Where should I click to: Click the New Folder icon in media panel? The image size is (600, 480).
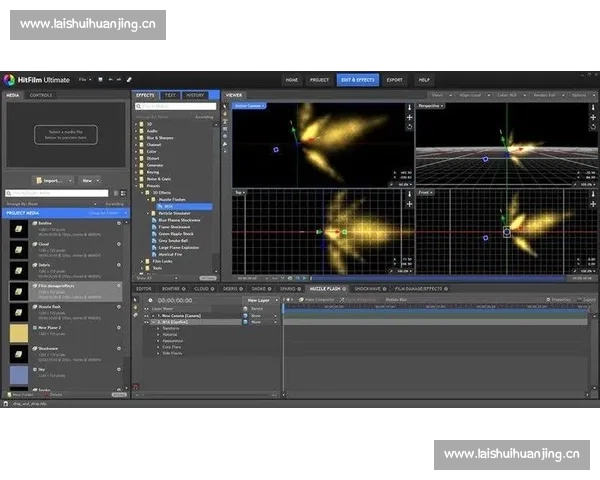[8, 395]
